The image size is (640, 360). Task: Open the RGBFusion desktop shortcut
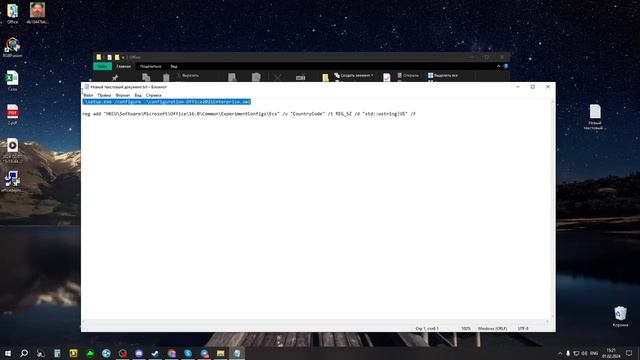click(12, 47)
